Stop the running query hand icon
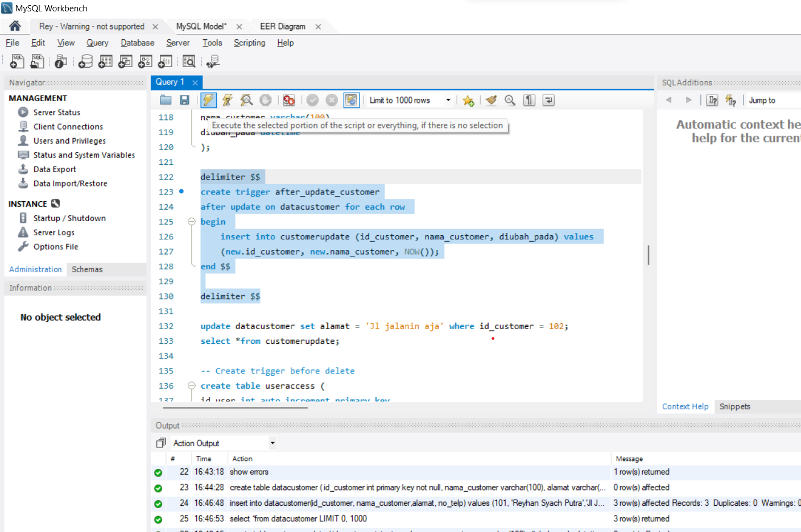Screen dimensions: 801x532 click(x=266, y=100)
